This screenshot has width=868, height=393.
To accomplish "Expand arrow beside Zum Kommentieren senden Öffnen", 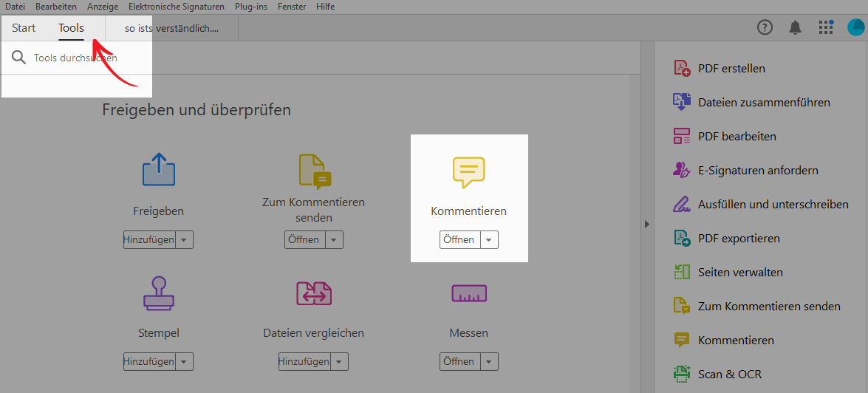I will pyautogui.click(x=334, y=239).
